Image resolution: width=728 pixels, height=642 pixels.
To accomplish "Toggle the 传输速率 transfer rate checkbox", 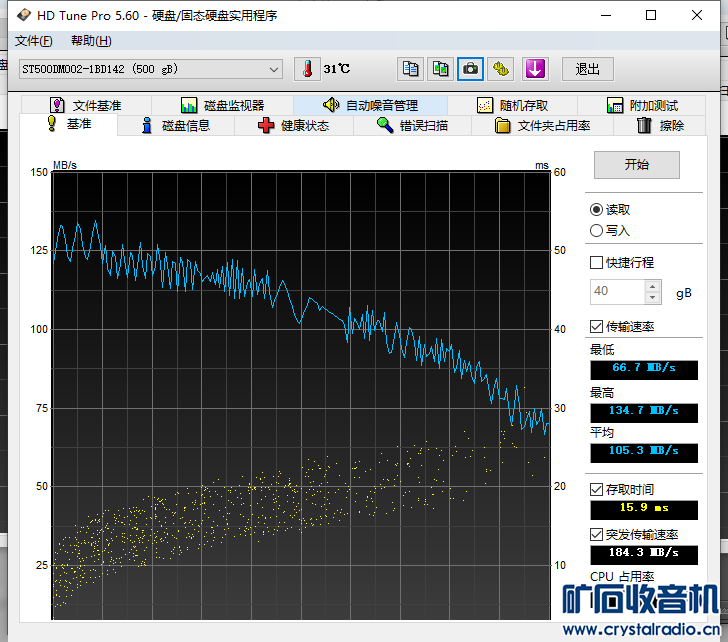I will (x=597, y=327).
